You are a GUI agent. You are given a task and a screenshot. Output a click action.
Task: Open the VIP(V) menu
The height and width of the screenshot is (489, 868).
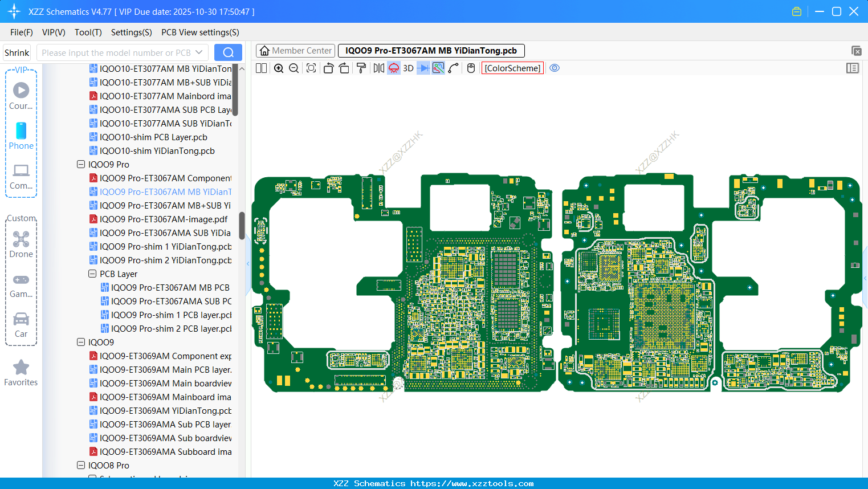[54, 32]
